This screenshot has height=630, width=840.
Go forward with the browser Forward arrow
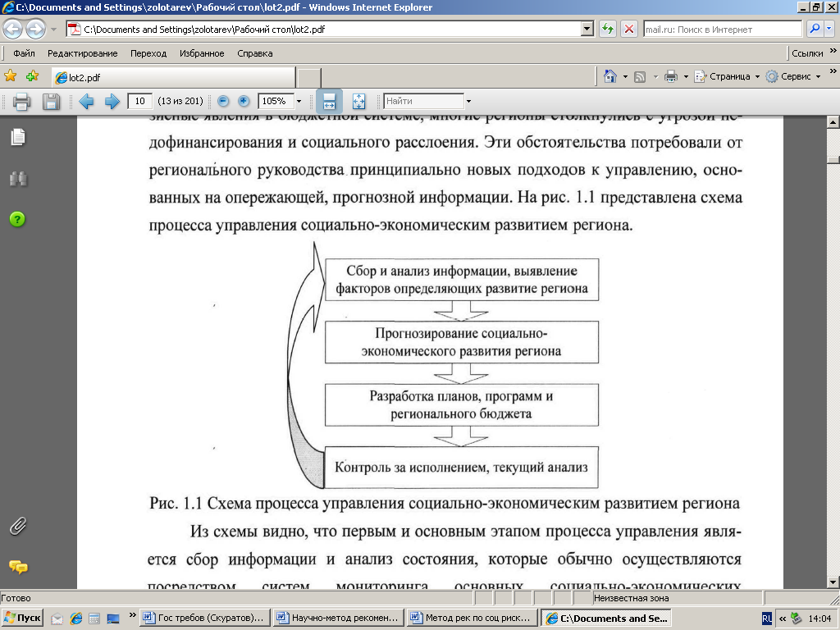click(x=36, y=29)
